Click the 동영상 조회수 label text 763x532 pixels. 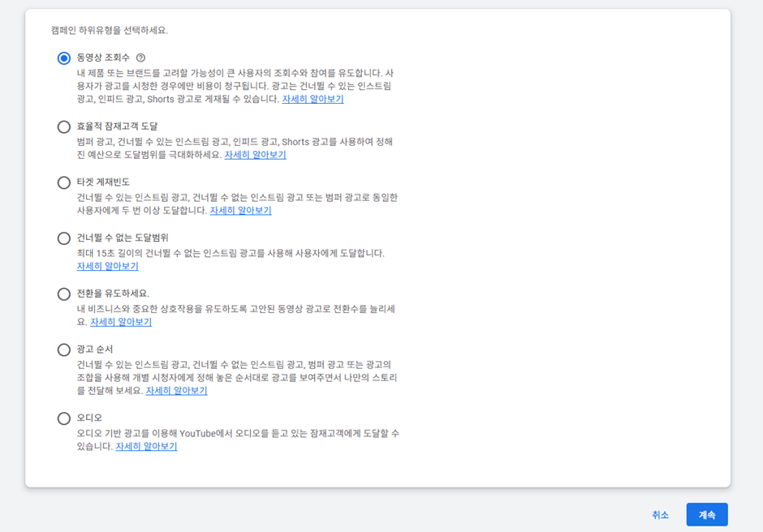103,58
